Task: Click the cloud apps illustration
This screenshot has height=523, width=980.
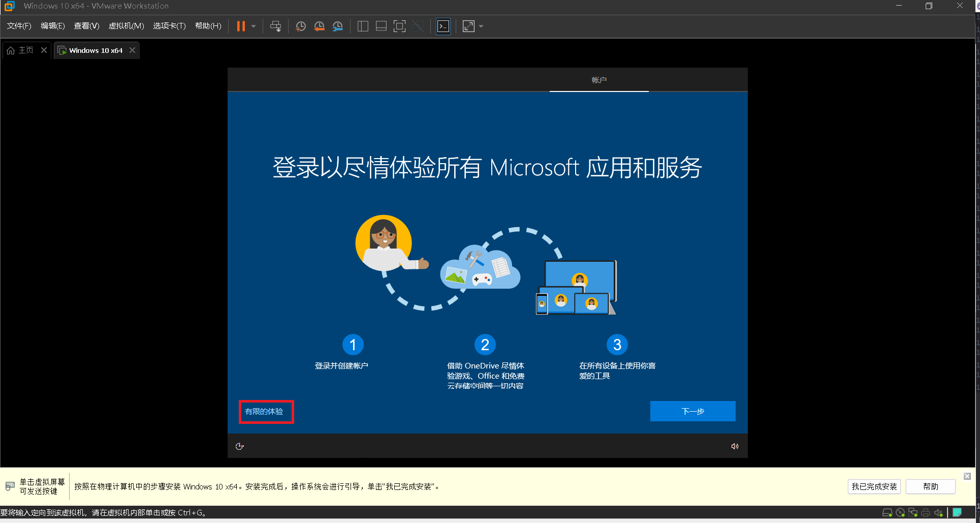Action: tap(480, 268)
